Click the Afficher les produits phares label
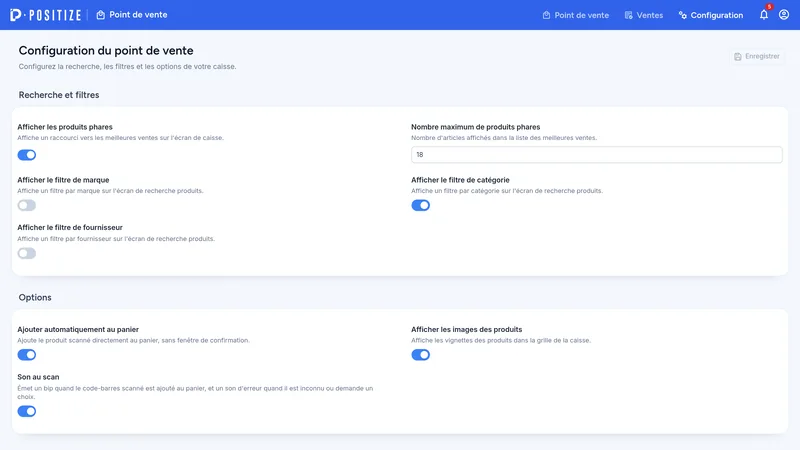This screenshot has height=450, width=800. click(65, 127)
